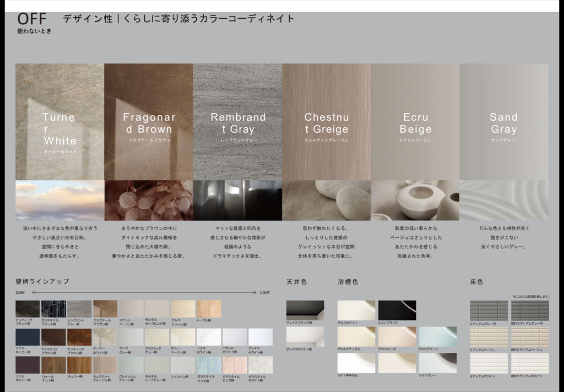Select the ミディアムベージュ floor color

click(x=489, y=337)
